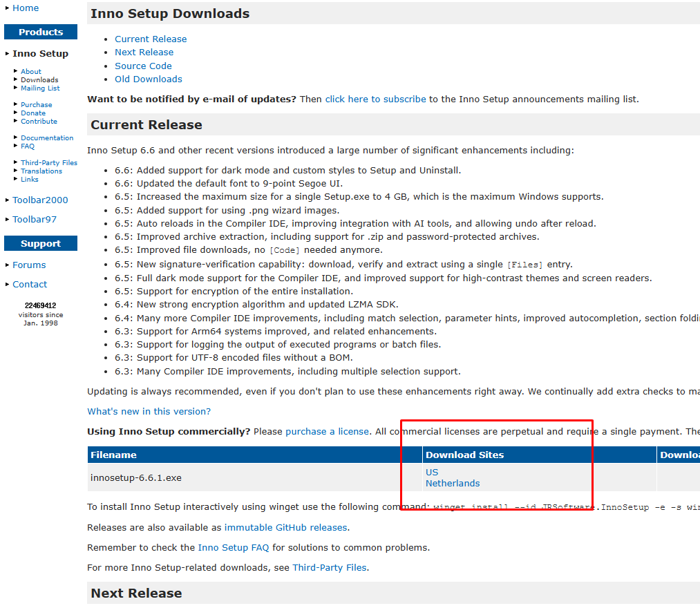Click the 'match selection, parameter hints' bullet
Viewport: 700px width, 608px height.
407,319
